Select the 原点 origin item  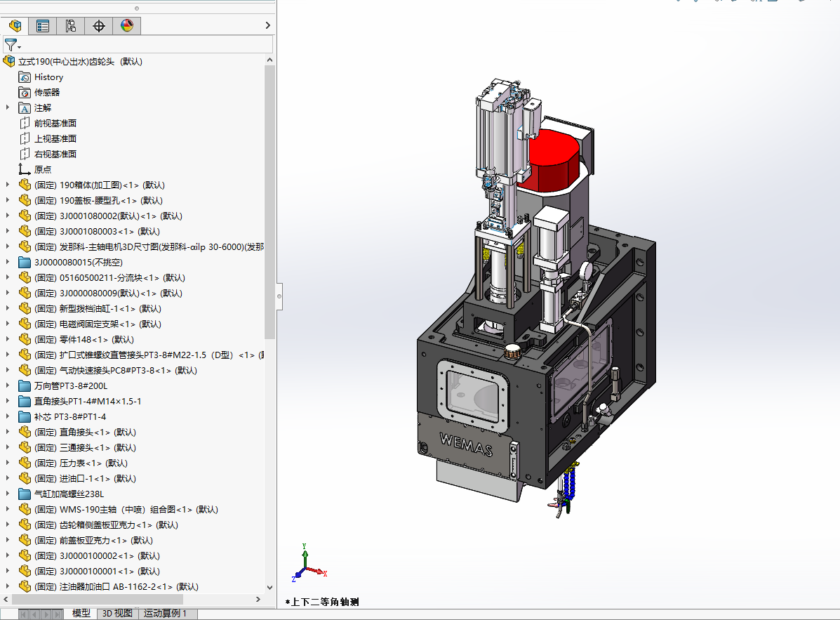tap(43, 170)
